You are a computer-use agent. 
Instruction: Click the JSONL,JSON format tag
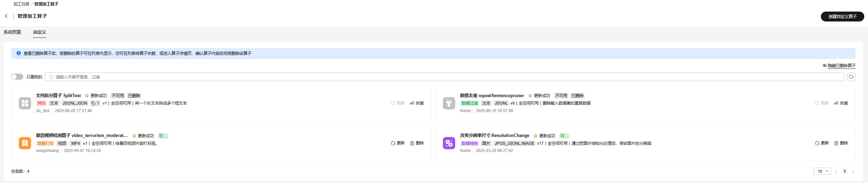75,103
